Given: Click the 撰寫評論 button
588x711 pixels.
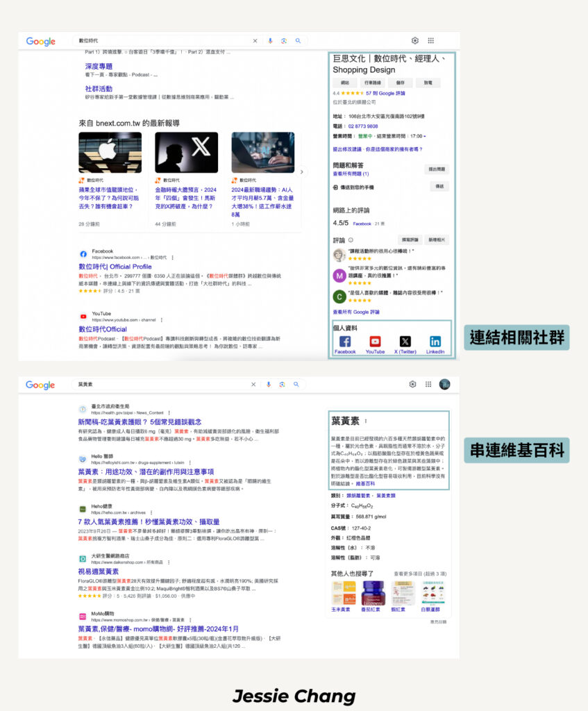Looking at the screenshot, I should pyautogui.click(x=410, y=240).
